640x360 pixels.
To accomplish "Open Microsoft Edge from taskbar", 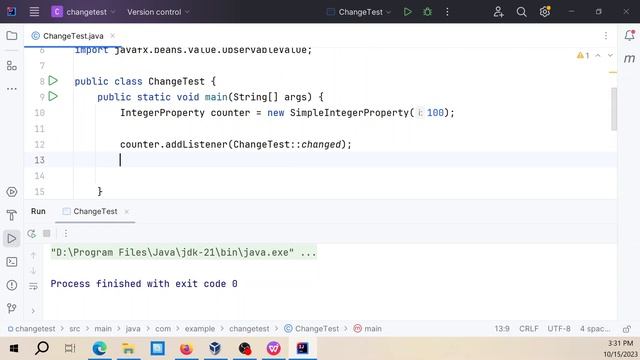I will (99, 349).
